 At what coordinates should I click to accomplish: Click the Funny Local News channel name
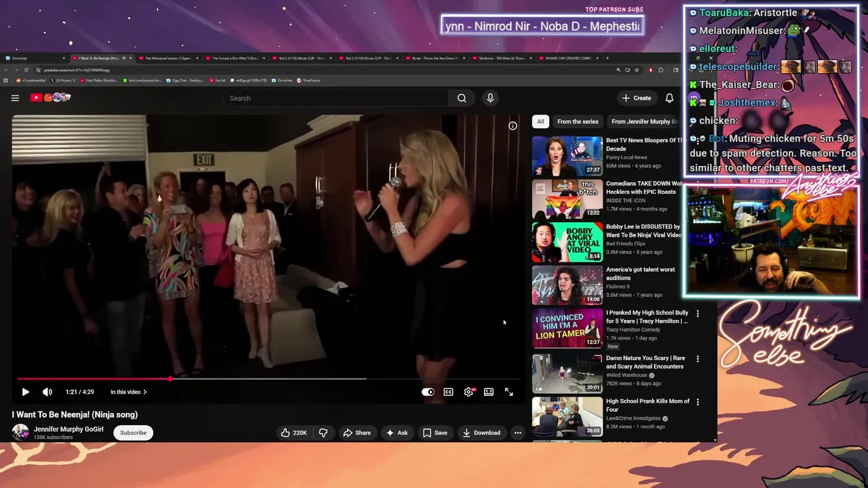click(627, 157)
